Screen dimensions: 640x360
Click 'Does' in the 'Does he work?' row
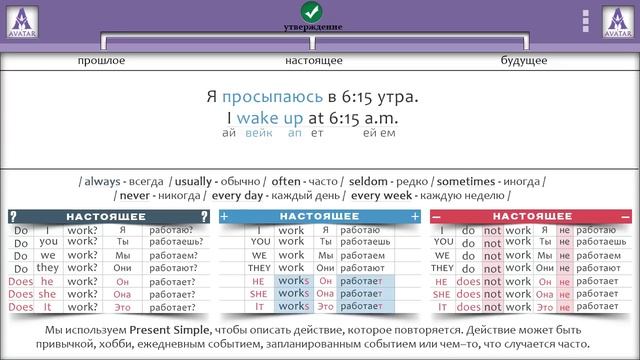(21, 282)
